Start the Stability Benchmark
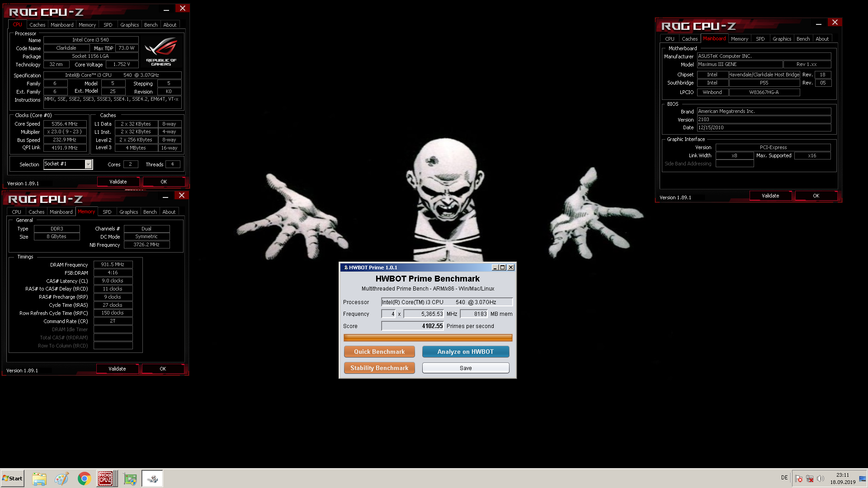868x488 pixels. point(379,368)
